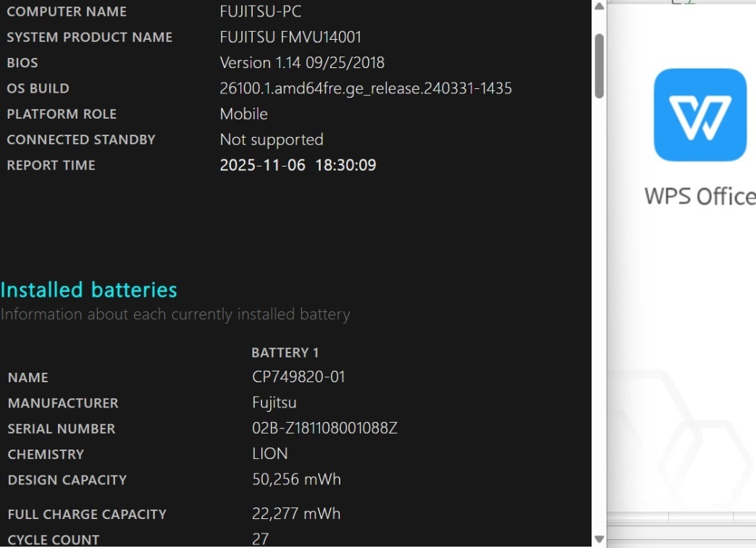This screenshot has height=548, width=756.
Task: Click the REPORT TIME label
Action: (x=51, y=165)
